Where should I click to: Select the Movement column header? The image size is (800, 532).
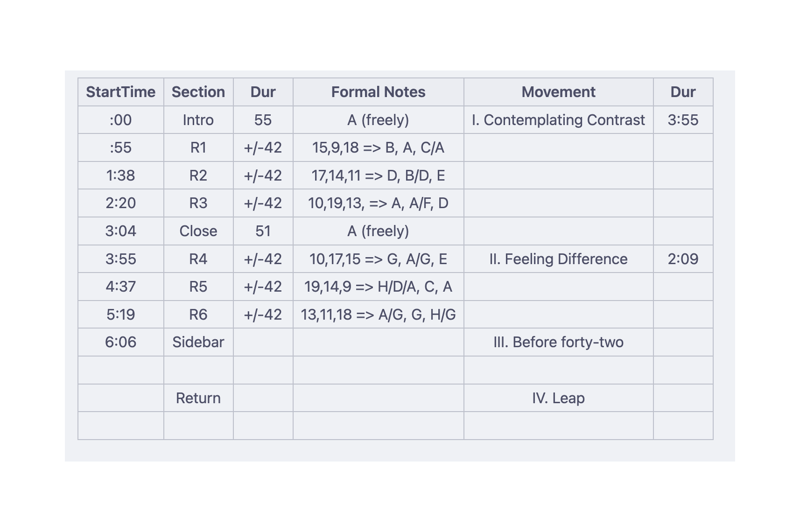tap(559, 92)
